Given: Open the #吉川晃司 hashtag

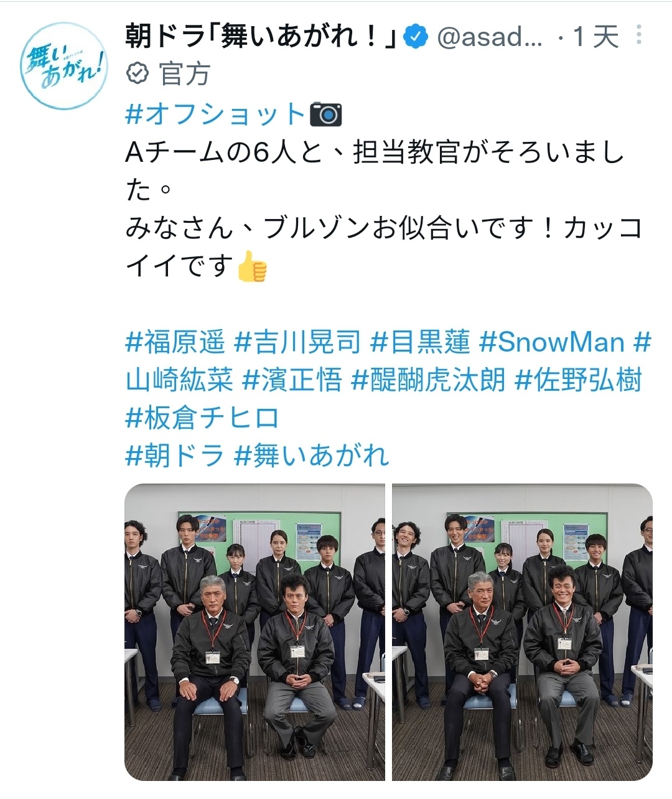Looking at the screenshot, I should pos(297,342).
